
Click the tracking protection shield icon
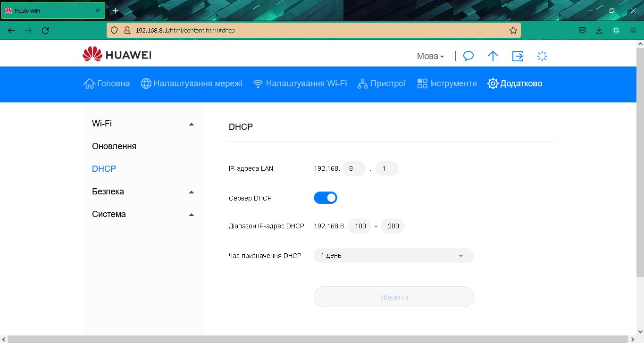[114, 30]
